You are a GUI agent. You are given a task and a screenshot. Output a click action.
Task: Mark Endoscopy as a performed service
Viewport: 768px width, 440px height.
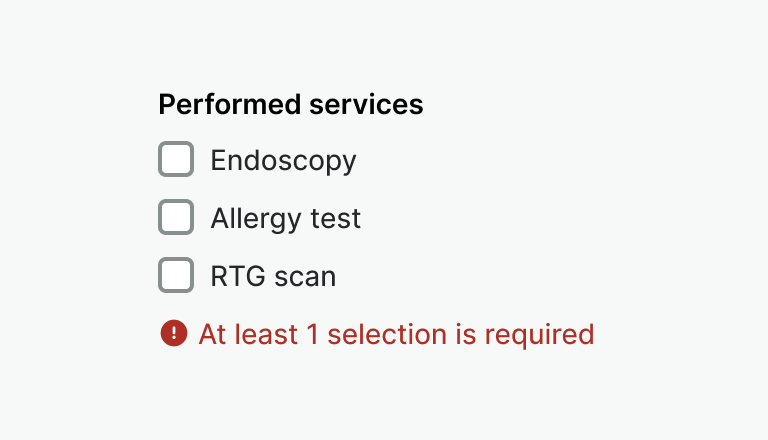pos(176,160)
